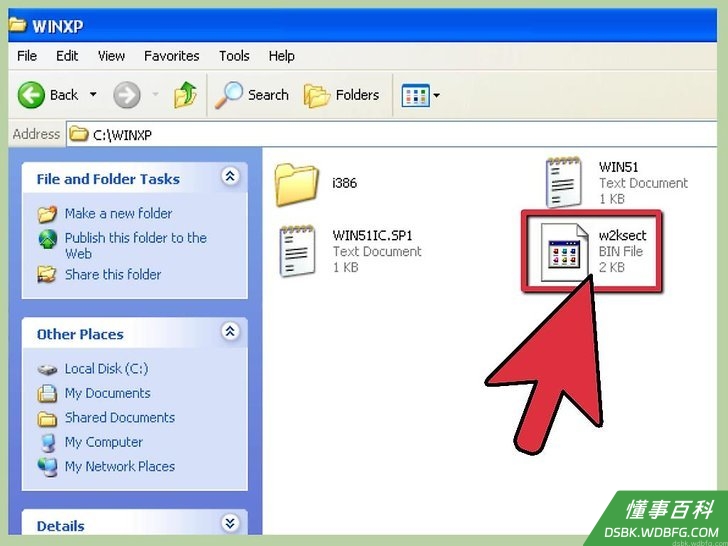728x546 pixels.
Task: Click the WINXP title bar folder icon
Action: [x=18, y=25]
